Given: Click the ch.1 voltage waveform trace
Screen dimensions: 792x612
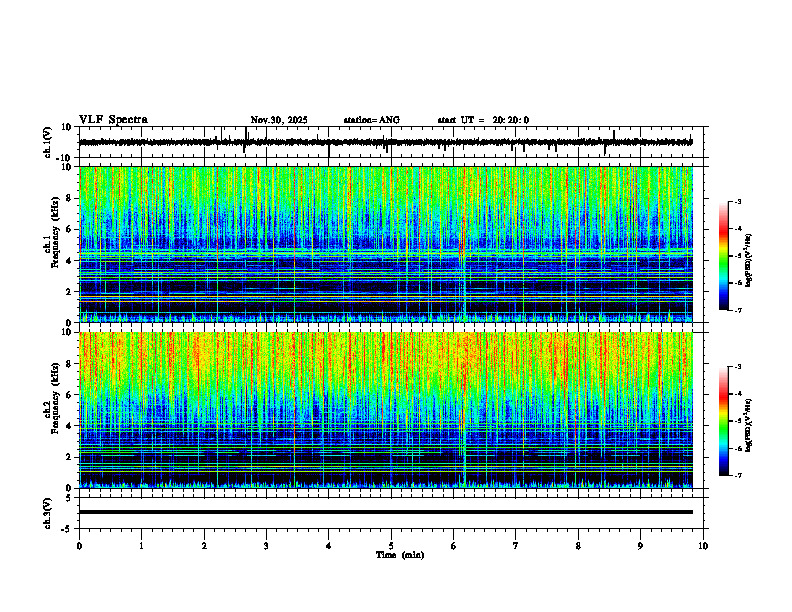Looking at the screenshot, I should 386,142.
